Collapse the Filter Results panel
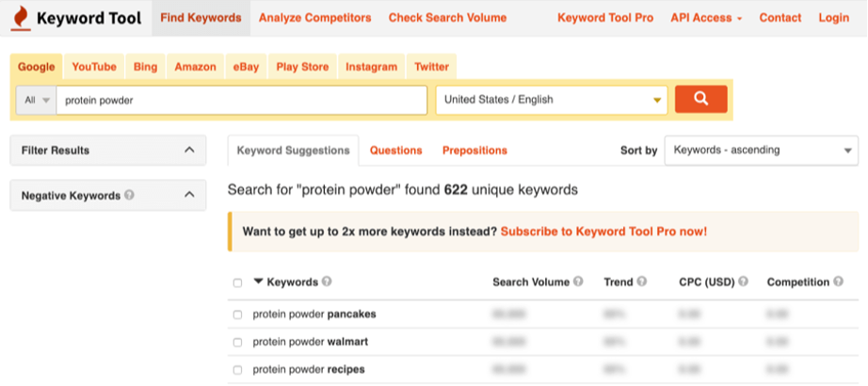The height and width of the screenshot is (386, 868). 189,150
